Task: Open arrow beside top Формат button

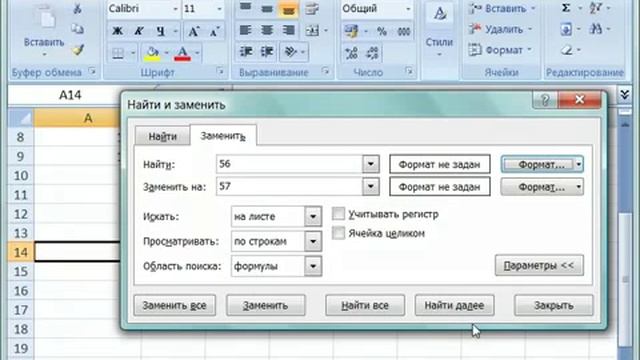Action: (578, 164)
